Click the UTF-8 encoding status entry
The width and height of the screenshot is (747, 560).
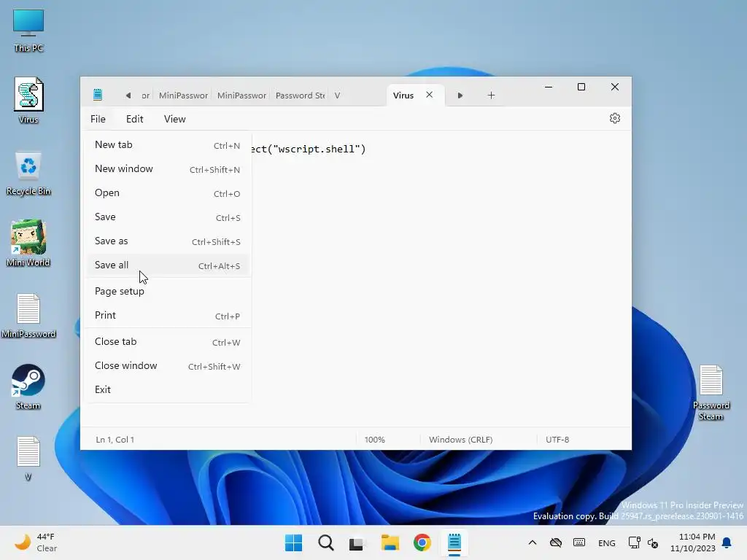click(x=557, y=440)
